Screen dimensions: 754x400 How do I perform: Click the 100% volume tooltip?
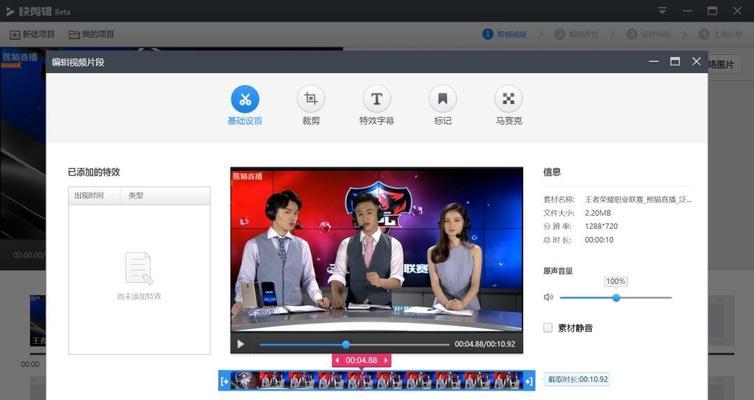(x=616, y=281)
